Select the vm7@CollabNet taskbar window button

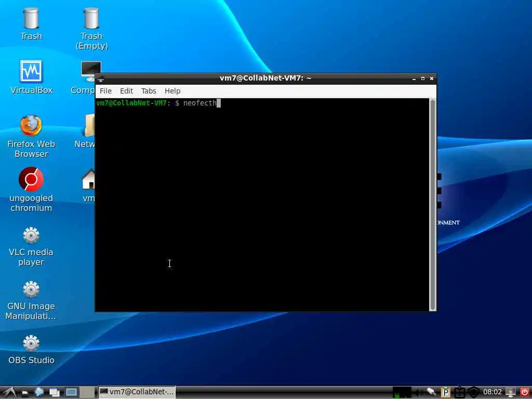(x=137, y=392)
